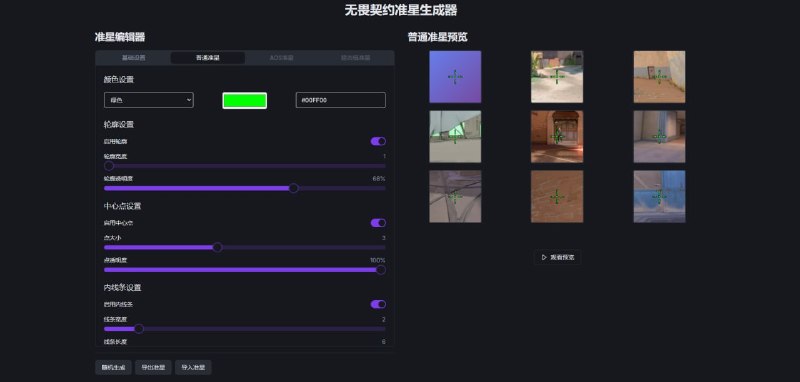Toggle the 启用轮廓 outline switch
The width and height of the screenshot is (800, 382).
(x=378, y=141)
